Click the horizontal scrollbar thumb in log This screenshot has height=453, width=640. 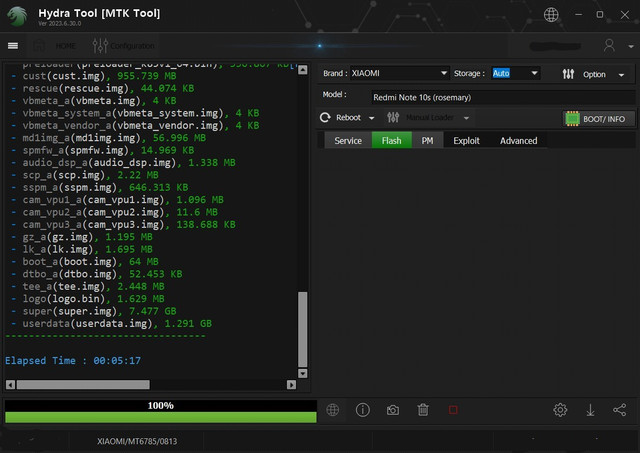[x=83, y=384]
